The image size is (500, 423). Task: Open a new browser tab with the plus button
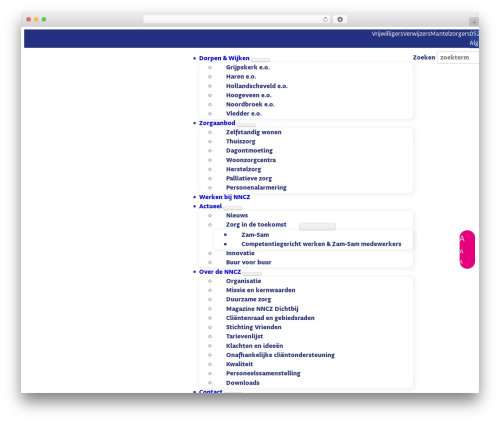coord(474,22)
